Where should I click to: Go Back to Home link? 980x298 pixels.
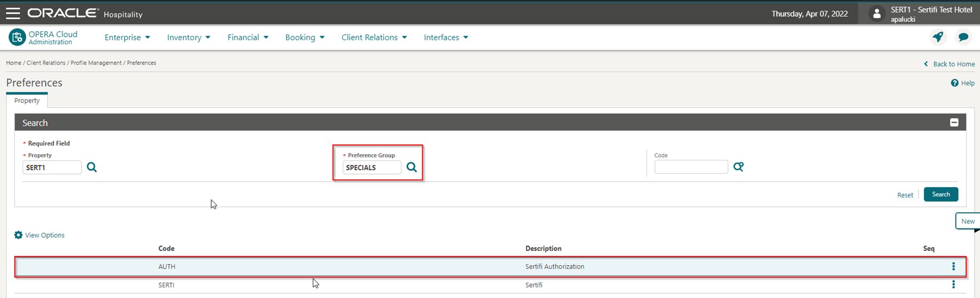pyautogui.click(x=950, y=64)
